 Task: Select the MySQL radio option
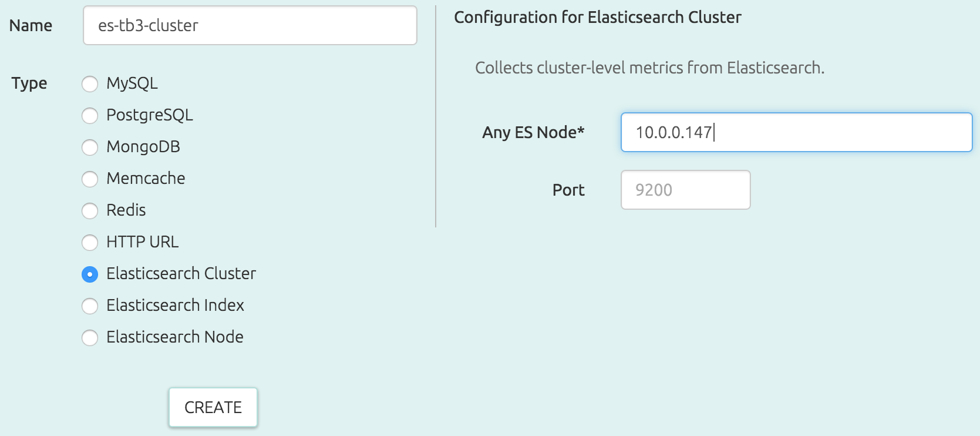90,84
